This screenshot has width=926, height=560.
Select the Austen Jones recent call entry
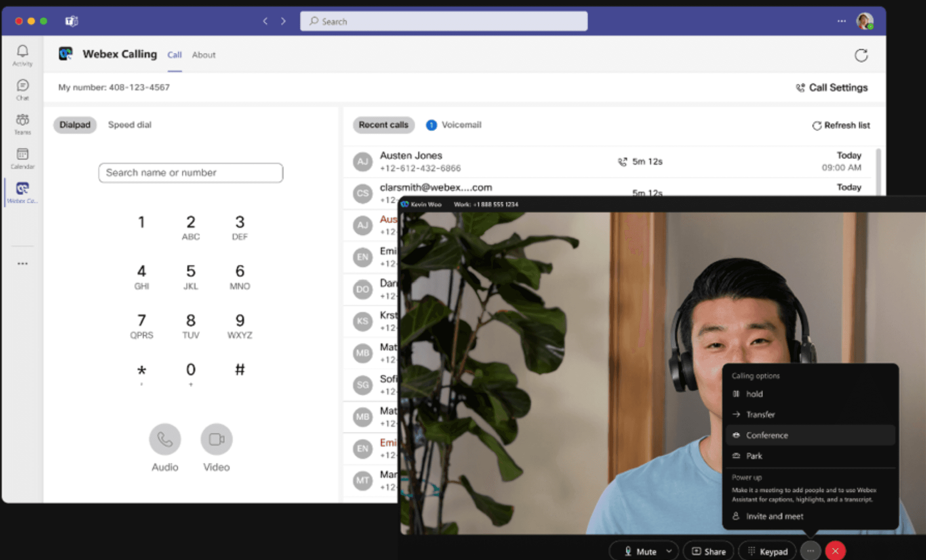(607, 162)
